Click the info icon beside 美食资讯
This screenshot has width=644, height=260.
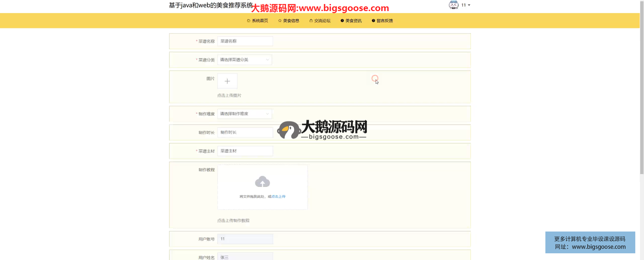342,21
